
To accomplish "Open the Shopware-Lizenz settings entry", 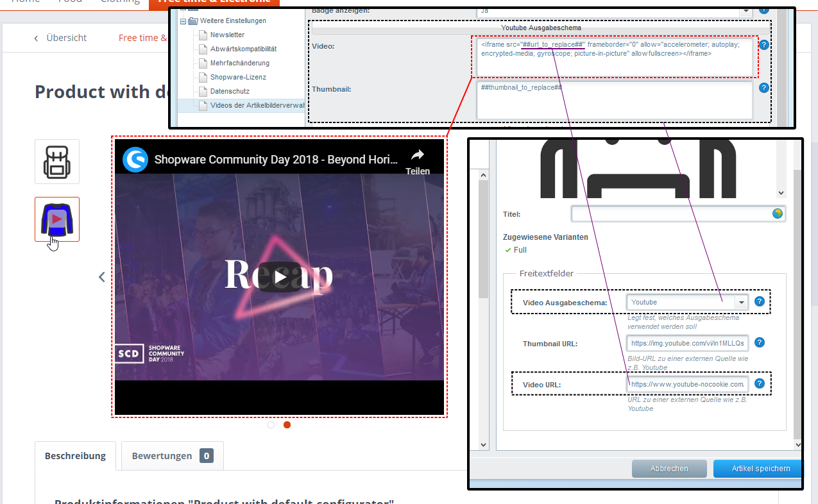I will [x=238, y=77].
